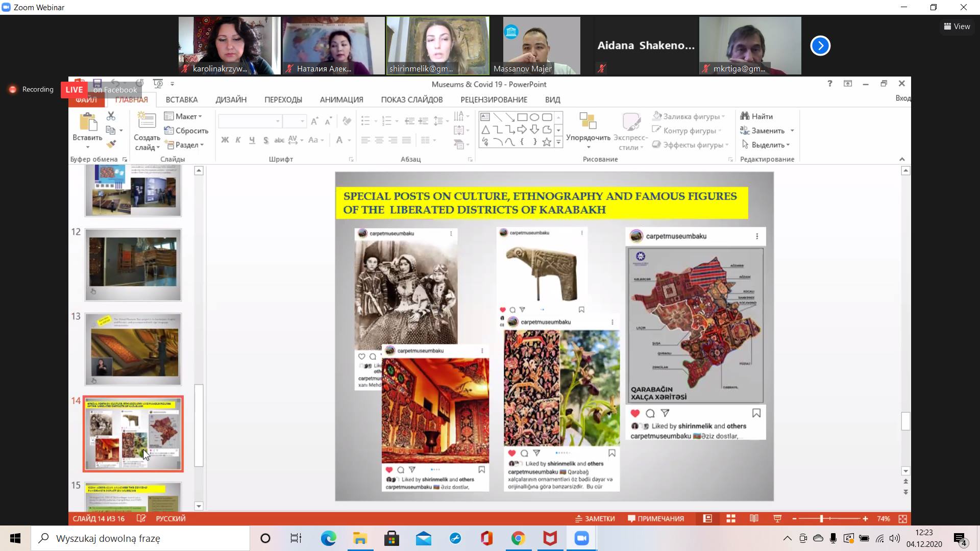The height and width of the screenshot is (551, 980).
Task: Click the language РУССКИЙ in status bar
Action: point(170,518)
